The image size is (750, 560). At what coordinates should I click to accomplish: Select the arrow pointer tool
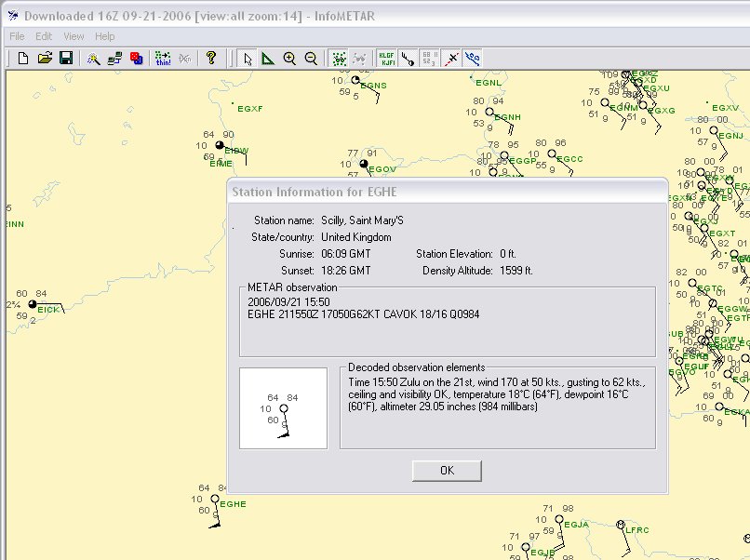pyautogui.click(x=248, y=58)
